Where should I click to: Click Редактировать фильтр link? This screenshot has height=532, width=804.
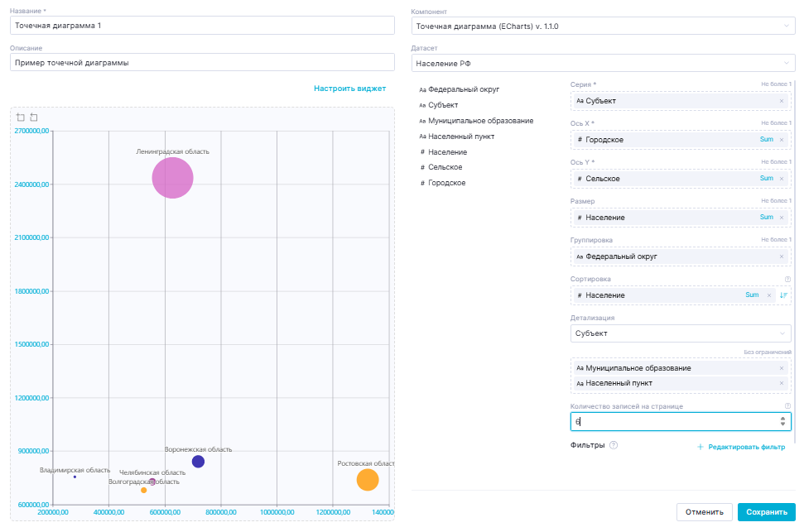[740, 447]
